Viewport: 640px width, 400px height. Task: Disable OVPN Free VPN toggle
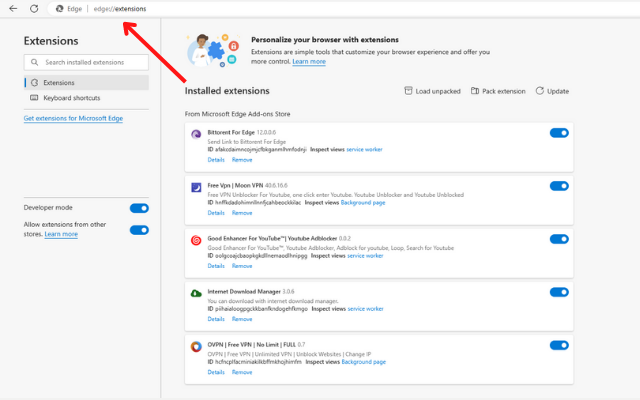[559, 345]
